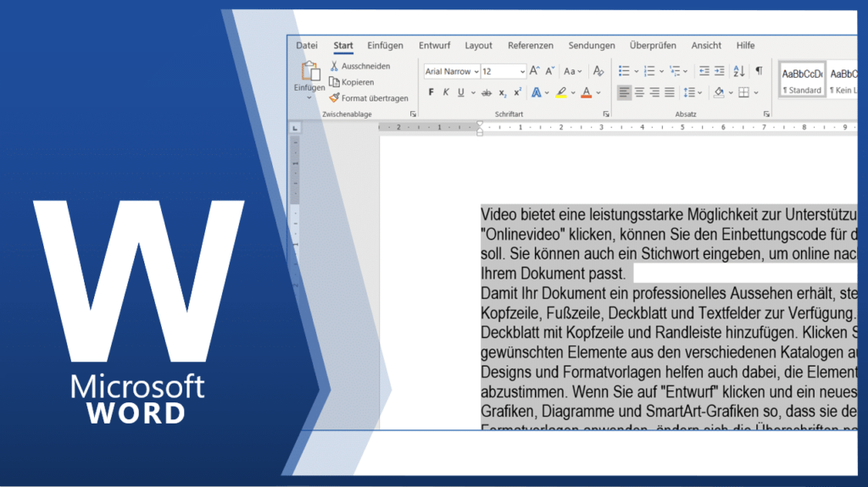
Task: Click the Ausschneiden scissors icon
Action: [335, 66]
